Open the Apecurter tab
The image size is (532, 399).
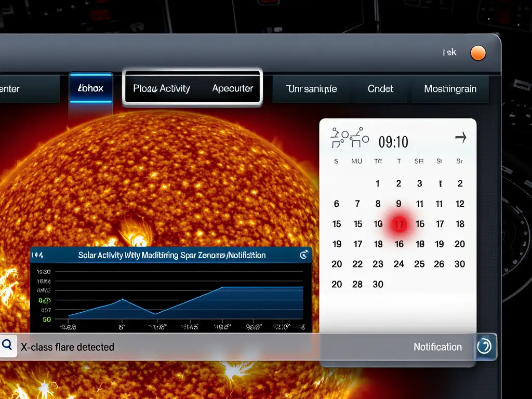[233, 88]
